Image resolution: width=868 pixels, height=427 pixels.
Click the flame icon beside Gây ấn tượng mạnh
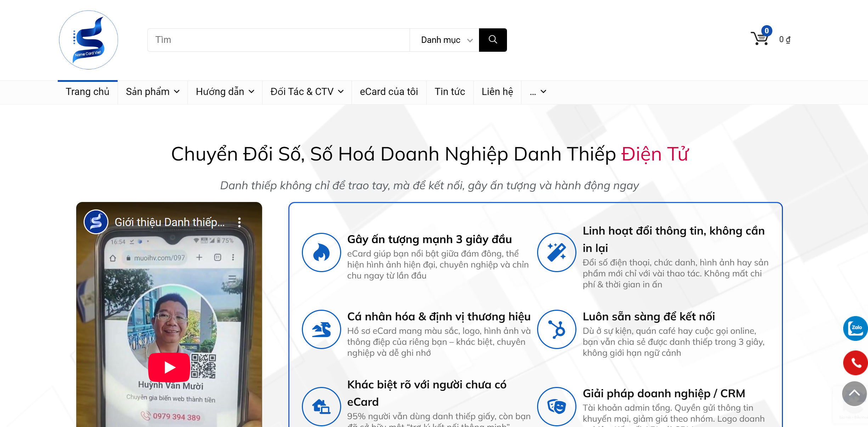tap(321, 252)
